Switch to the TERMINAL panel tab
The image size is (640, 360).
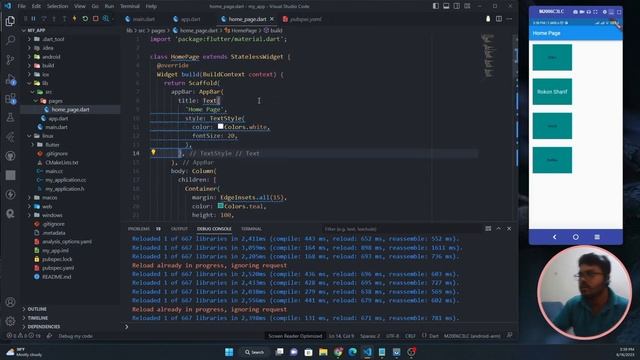251,229
